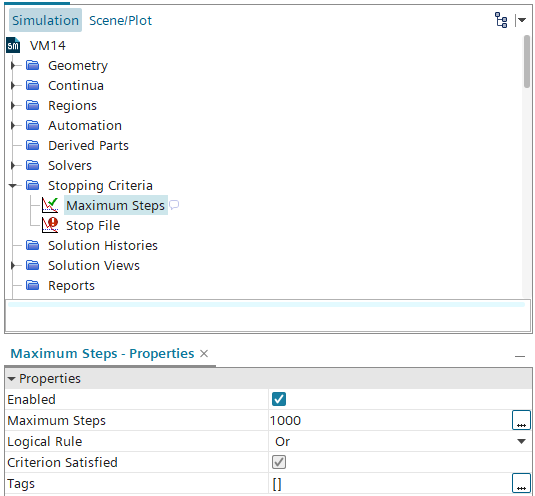
Task: Expand the Solution Views node
Action: point(13,265)
